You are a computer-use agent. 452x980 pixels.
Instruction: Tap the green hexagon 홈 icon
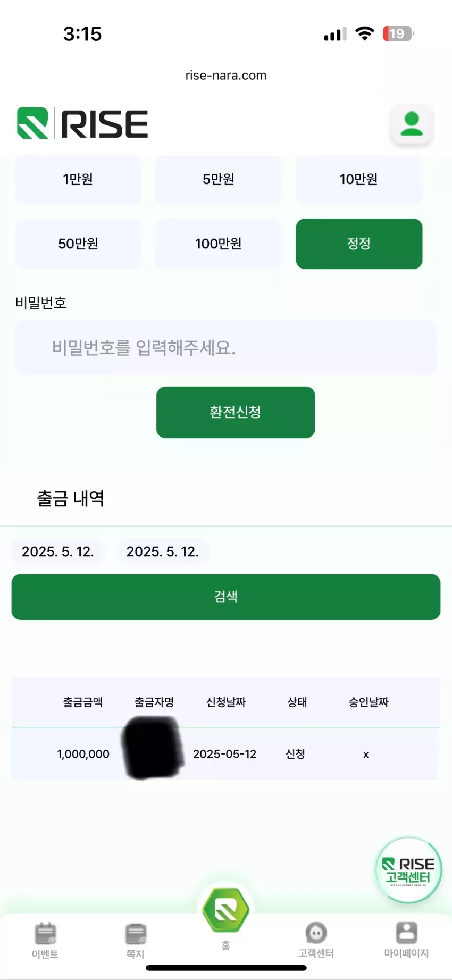click(x=226, y=910)
